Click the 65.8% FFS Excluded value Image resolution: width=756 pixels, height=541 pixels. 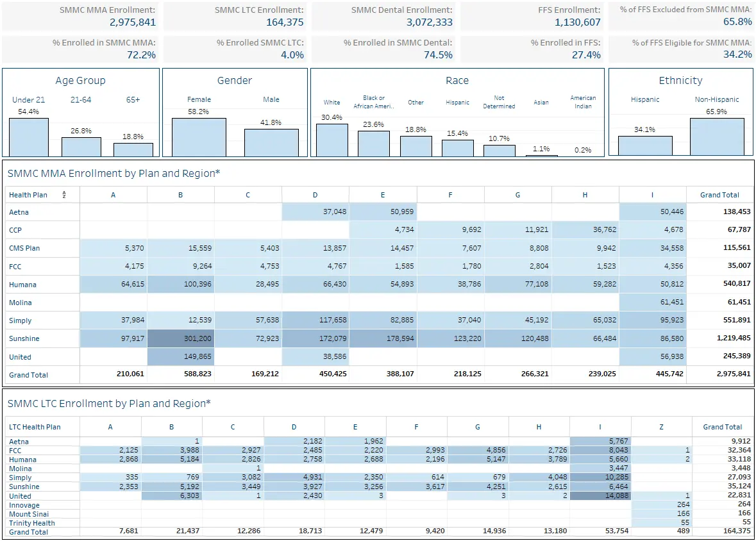tap(737, 22)
